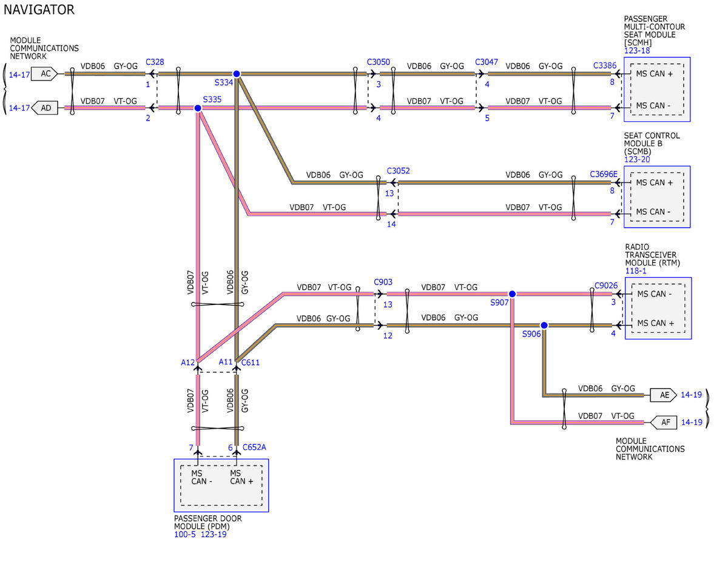Click pin 13 under connector C3052

click(389, 193)
